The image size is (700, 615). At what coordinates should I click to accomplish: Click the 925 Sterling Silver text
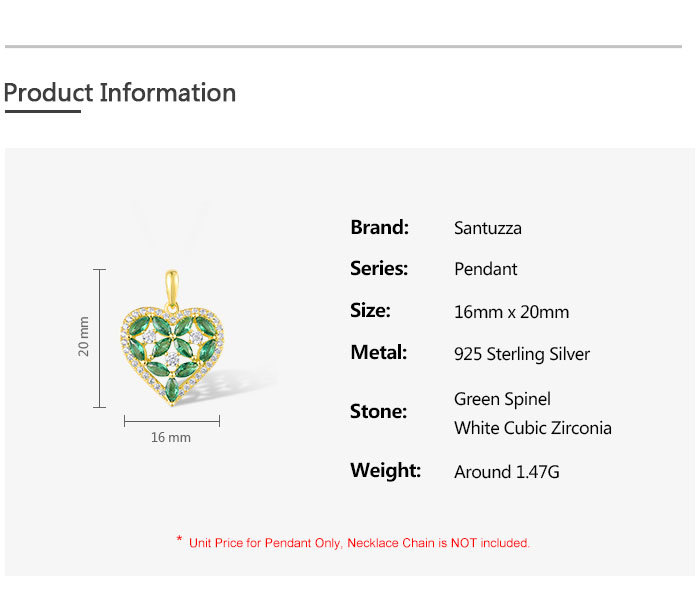click(522, 354)
